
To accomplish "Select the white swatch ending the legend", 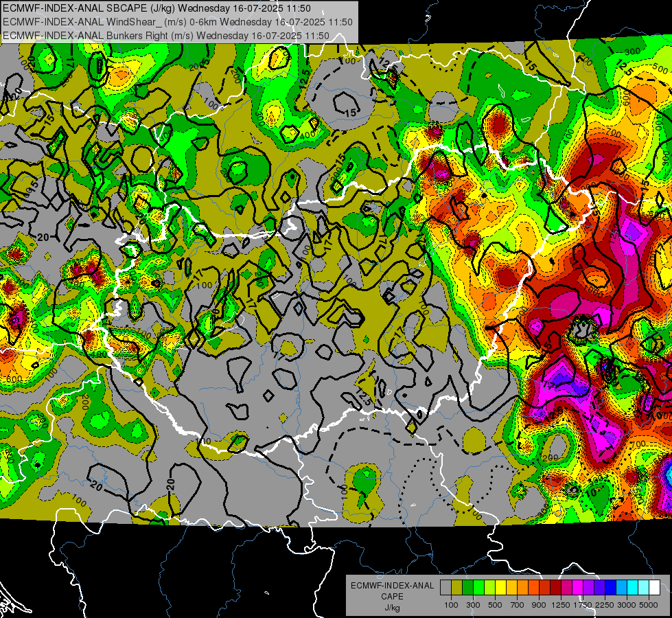I will tap(655, 587).
